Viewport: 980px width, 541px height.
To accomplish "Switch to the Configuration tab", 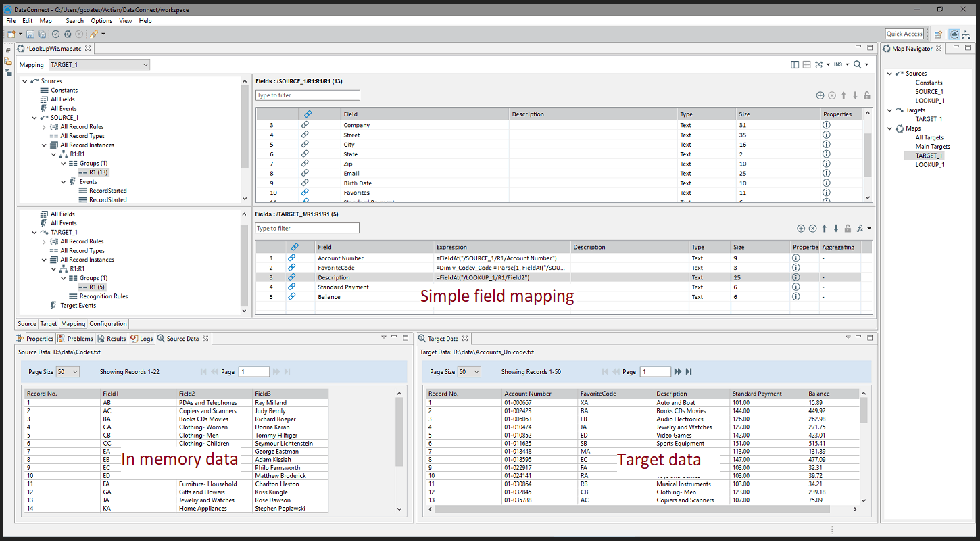I will click(108, 324).
